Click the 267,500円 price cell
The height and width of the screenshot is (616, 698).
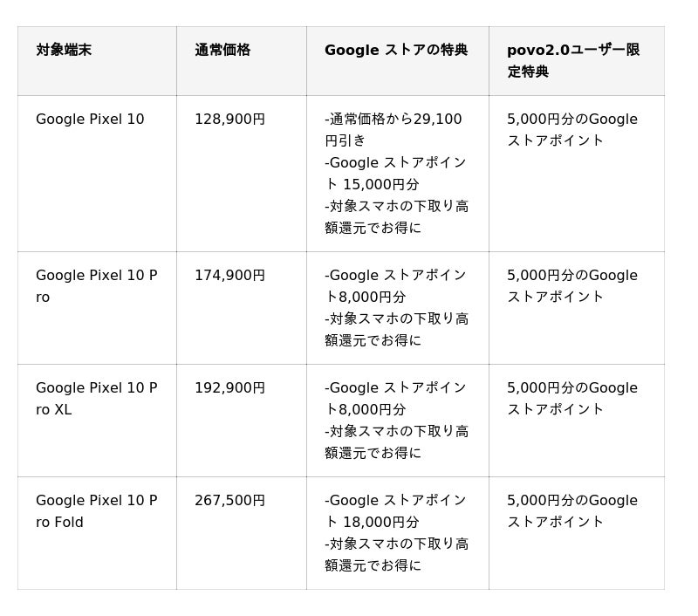(x=229, y=501)
